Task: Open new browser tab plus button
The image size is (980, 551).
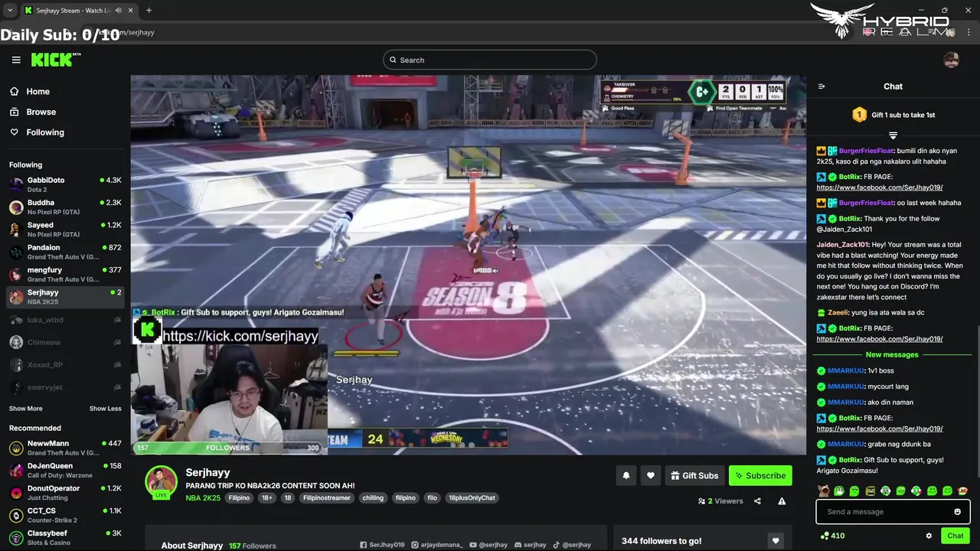Action: tap(149, 10)
